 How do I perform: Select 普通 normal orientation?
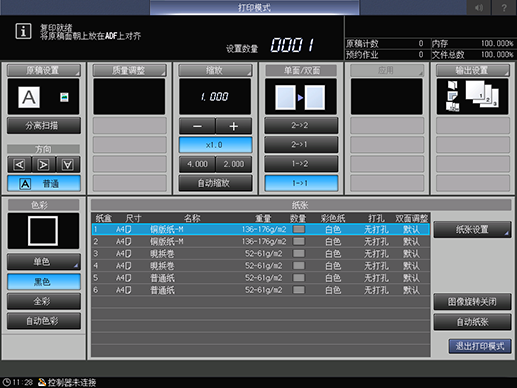click(44, 183)
